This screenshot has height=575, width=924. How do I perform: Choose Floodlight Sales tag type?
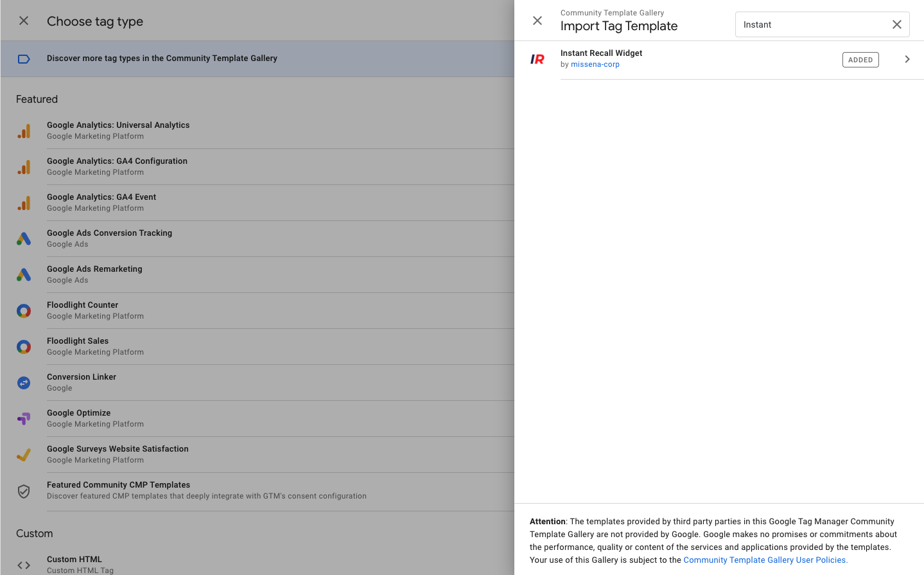coord(257,347)
